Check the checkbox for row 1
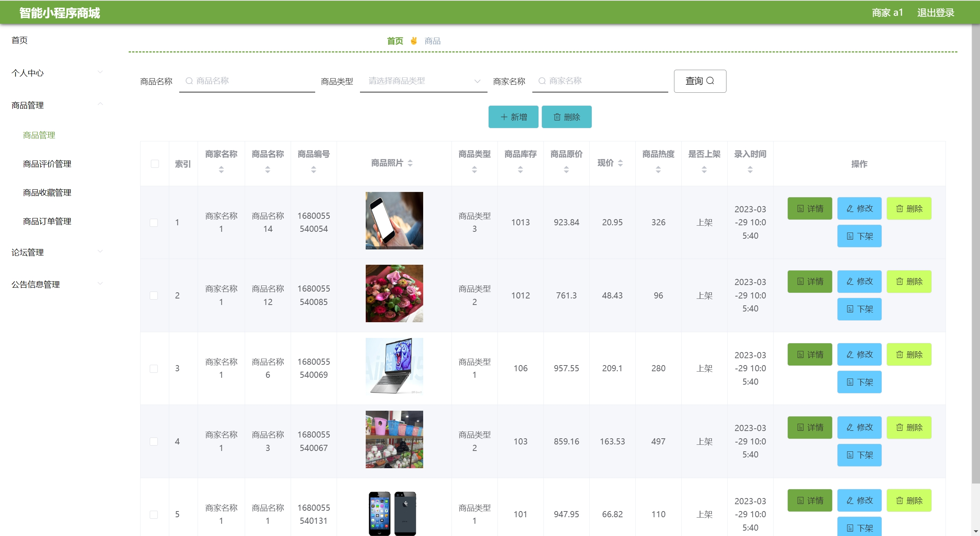The width and height of the screenshot is (980, 536). coord(154,223)
